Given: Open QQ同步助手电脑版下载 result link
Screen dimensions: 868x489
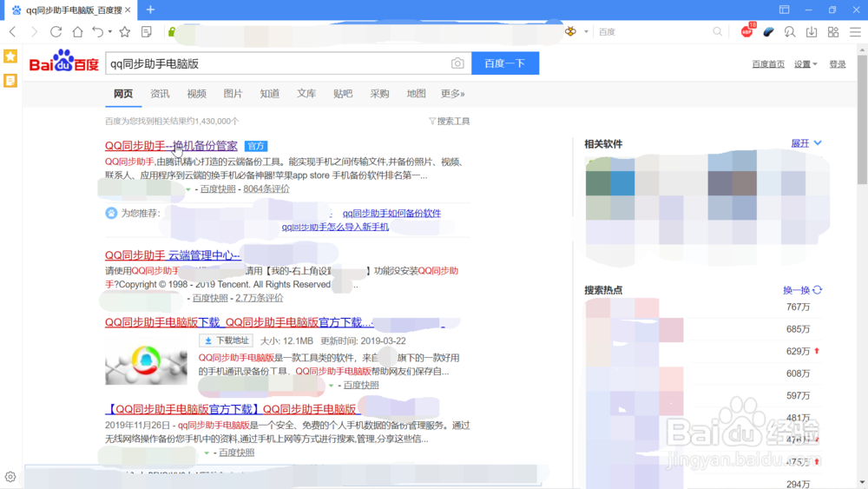Looking at the screenshot, I should pos(238,322).
